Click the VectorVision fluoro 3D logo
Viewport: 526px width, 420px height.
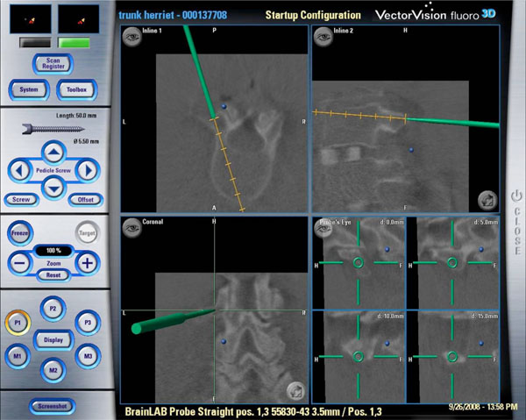click(x=435, y=13)
